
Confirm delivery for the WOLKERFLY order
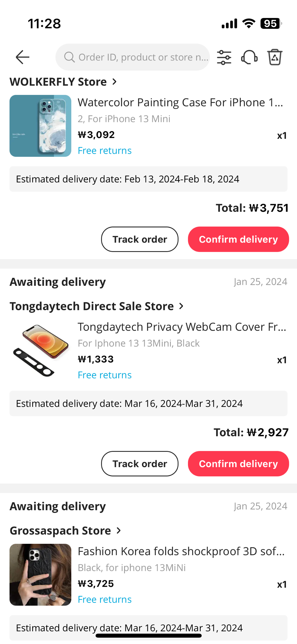click(238, 239)
